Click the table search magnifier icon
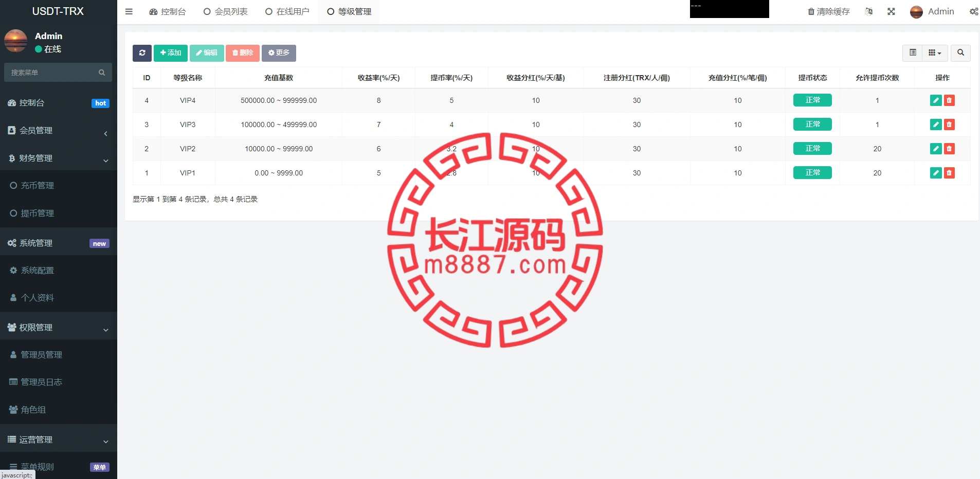This screenshot has width=980, height=479. tap(960, 53)
